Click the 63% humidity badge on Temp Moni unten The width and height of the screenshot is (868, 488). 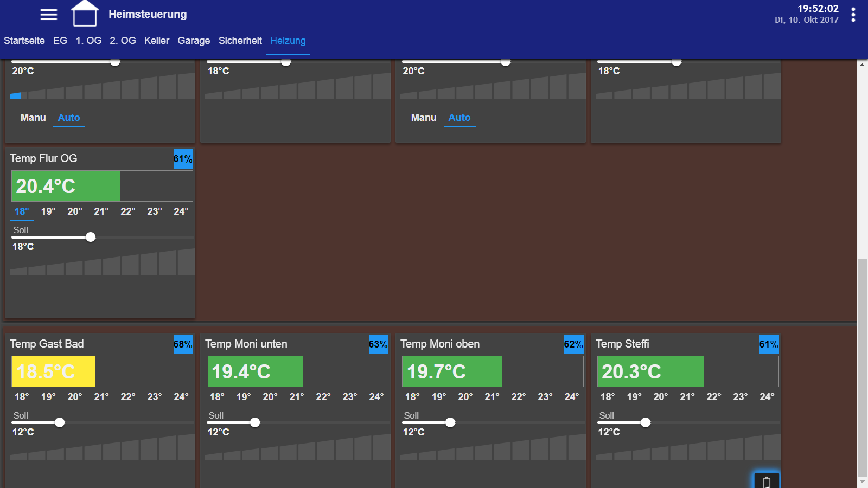coord(379,344)
